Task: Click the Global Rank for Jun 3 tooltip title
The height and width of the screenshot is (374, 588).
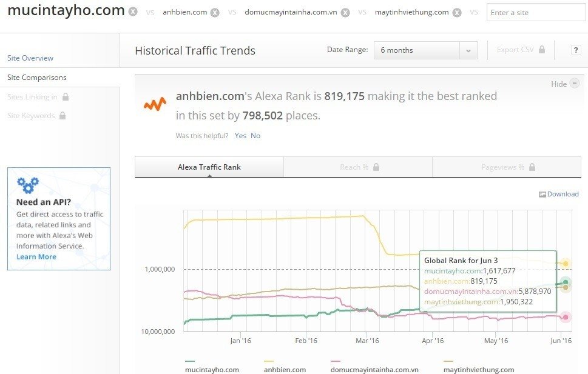Action: pos(461,261)
